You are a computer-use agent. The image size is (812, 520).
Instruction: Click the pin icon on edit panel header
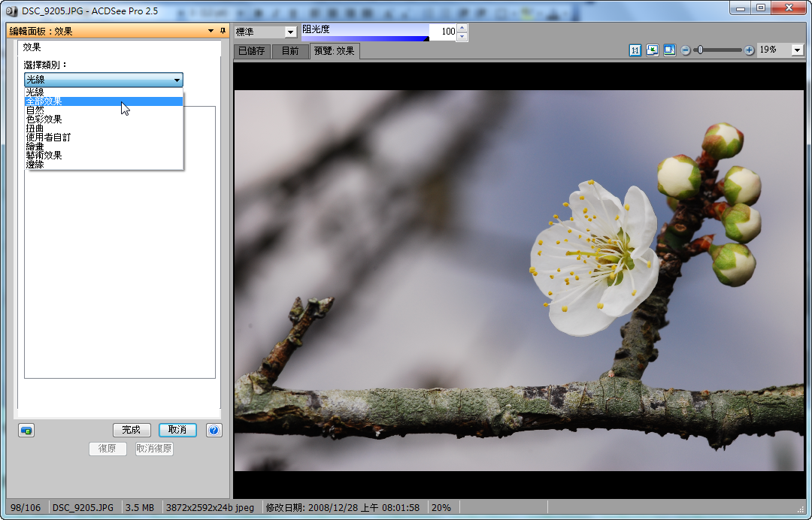point(223,31)
